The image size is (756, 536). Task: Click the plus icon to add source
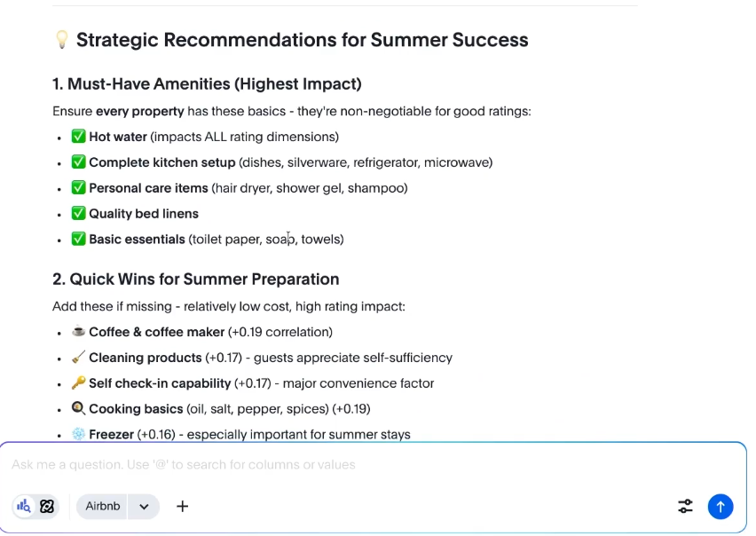coord(183,506)
